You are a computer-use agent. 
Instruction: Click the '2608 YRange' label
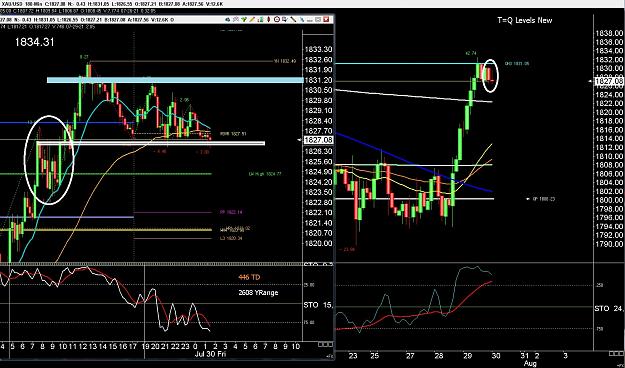point(258,293)
